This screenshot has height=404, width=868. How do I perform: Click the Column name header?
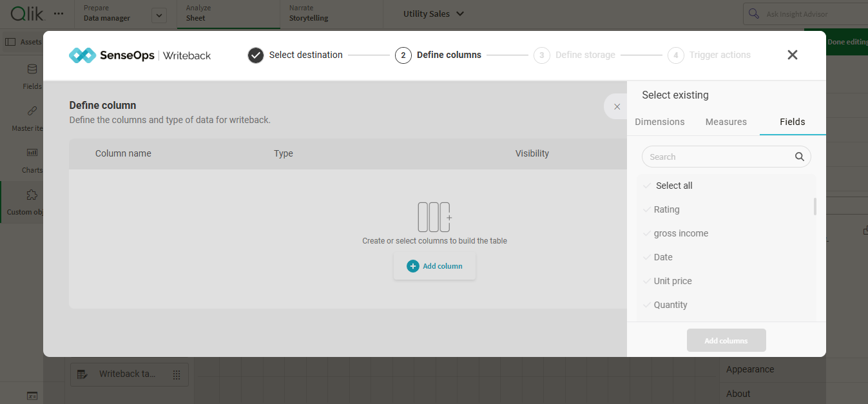[x=123, y=153]
